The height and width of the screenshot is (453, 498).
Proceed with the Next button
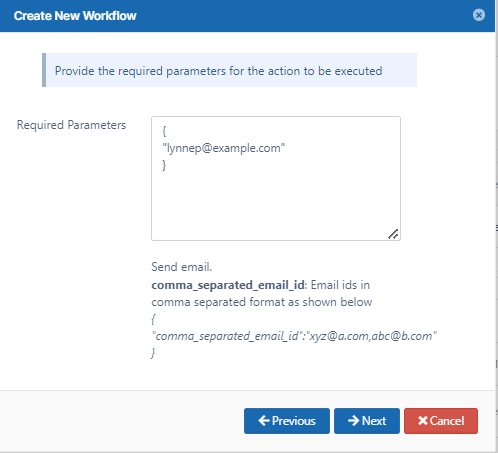pyautogui.click(x=367, y=421)
